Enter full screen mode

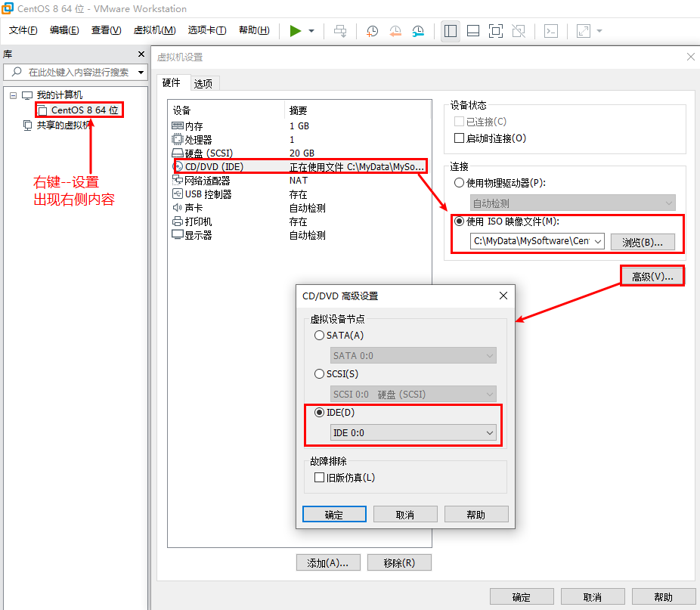(496, 31)
